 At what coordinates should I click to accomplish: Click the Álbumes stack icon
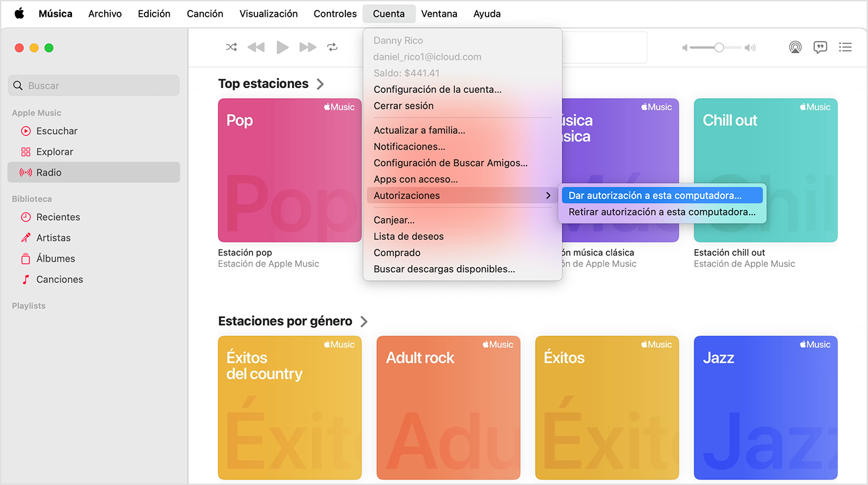[25, 259]
